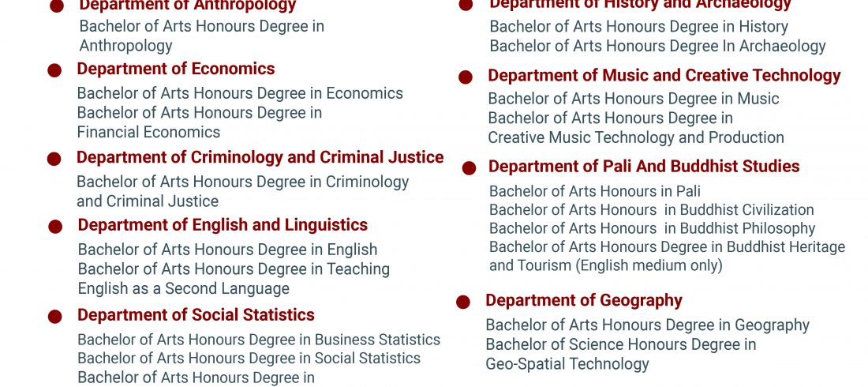
Task: Open the Department of Economics heading
Action: (x=176, y=69)
